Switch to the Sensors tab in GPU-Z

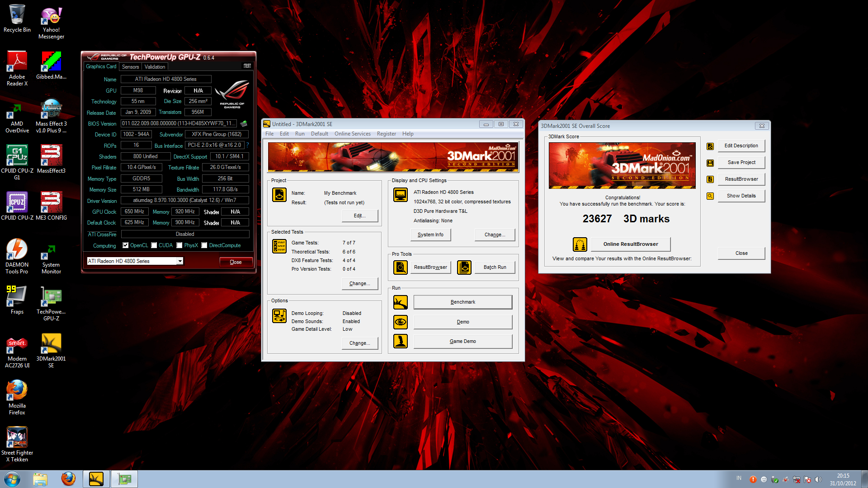[130, 66]
